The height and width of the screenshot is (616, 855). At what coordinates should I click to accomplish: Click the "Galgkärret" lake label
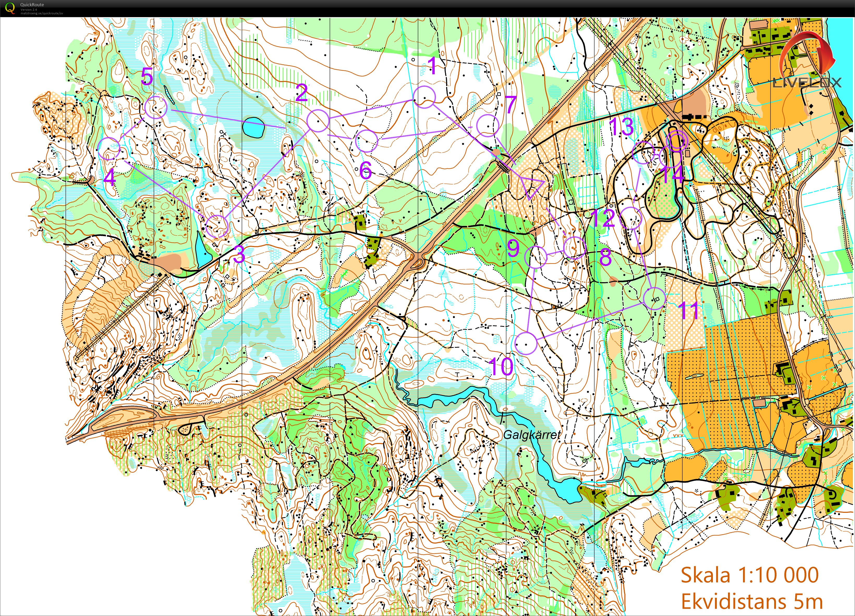[x=532, y=435]
